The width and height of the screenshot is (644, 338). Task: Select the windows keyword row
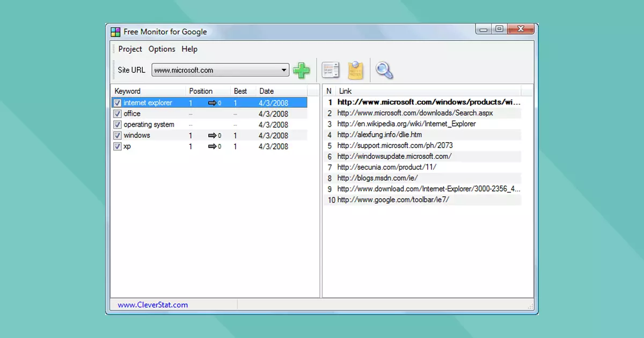click(209, 135)
